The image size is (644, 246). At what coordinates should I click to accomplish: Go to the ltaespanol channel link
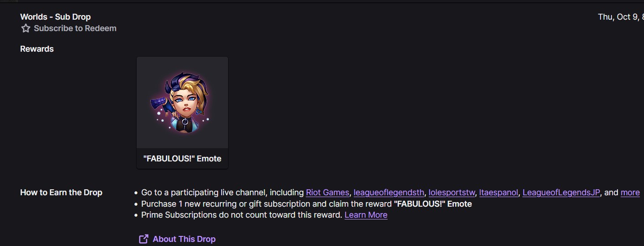click(x=499, y=193)
